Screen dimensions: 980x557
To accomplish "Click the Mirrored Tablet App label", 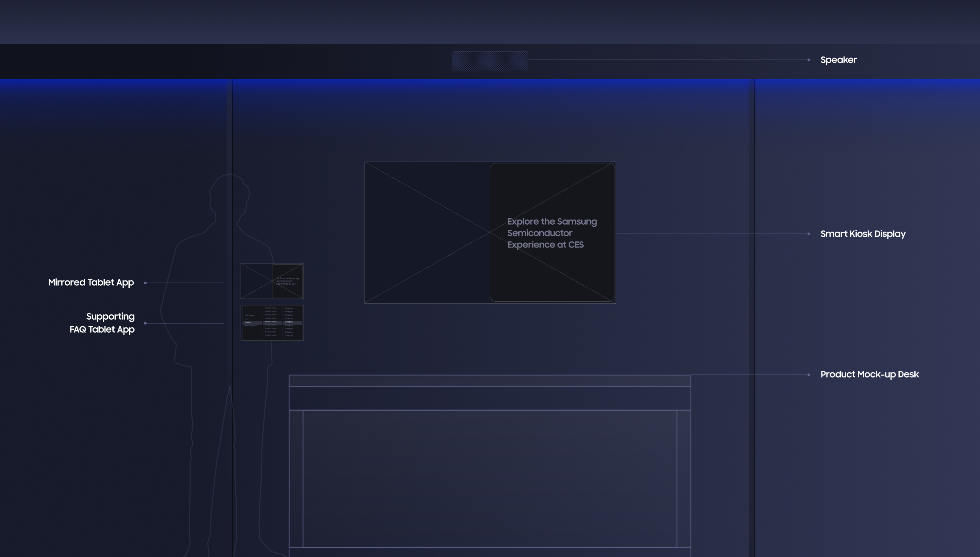I will click(x=91, y=283).
